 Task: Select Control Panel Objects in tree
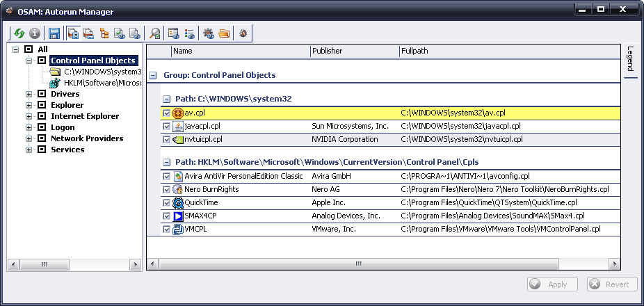click(92, 61)
